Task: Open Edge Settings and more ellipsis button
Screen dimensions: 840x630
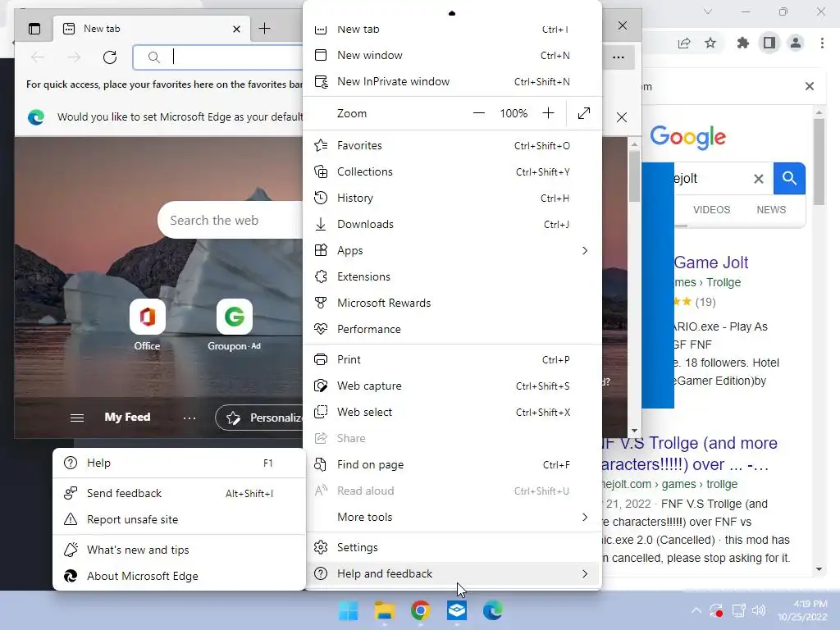Action: pyautogui.click(x=619, y=57)
